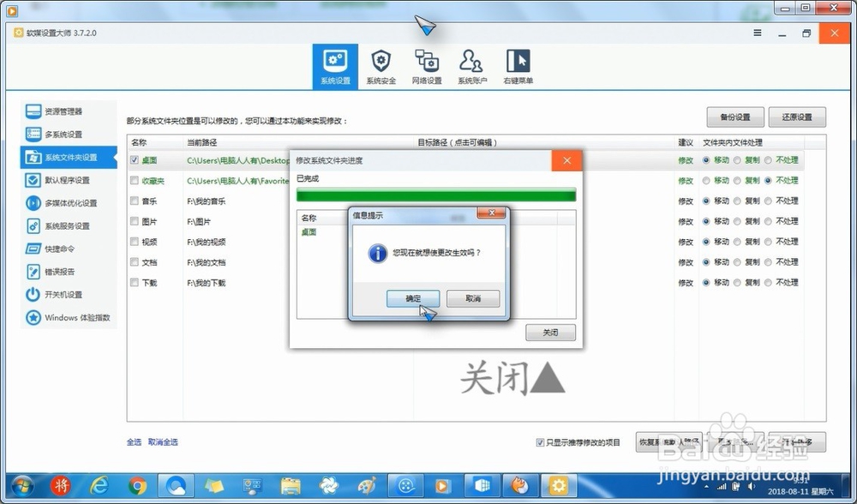Image resolution: width=857 pixels, height=504 pixels.
Task: Toggle 只显示推荐修改的项目 checkbox
Action: [540, 443]
